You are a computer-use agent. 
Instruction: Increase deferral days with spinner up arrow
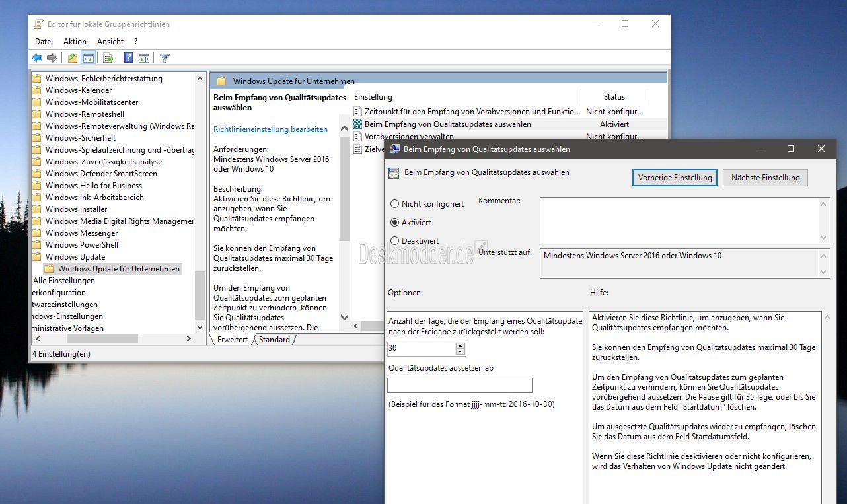pyautogui.click(x=460, y=345)
